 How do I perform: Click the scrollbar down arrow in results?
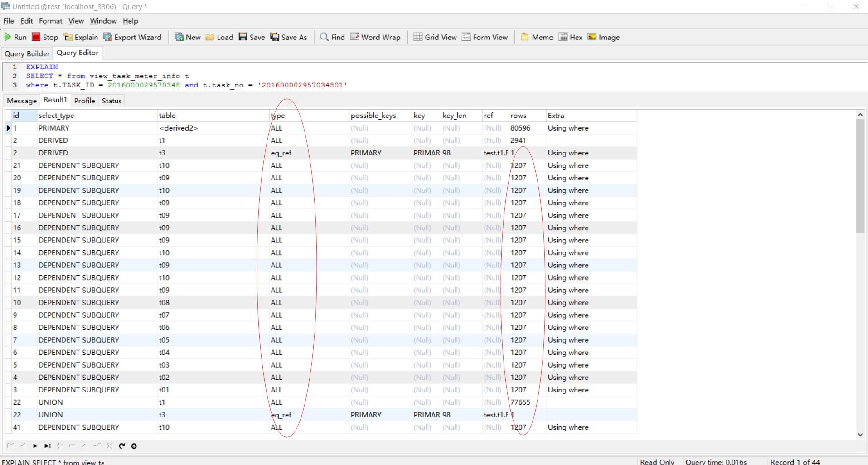pyautogui.click(x=860, y=435)
